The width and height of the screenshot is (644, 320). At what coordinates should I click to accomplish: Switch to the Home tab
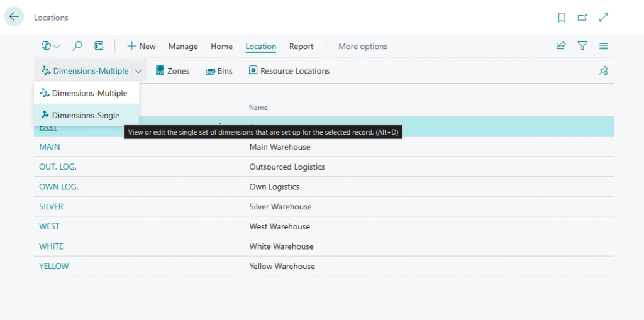[221, 47]
